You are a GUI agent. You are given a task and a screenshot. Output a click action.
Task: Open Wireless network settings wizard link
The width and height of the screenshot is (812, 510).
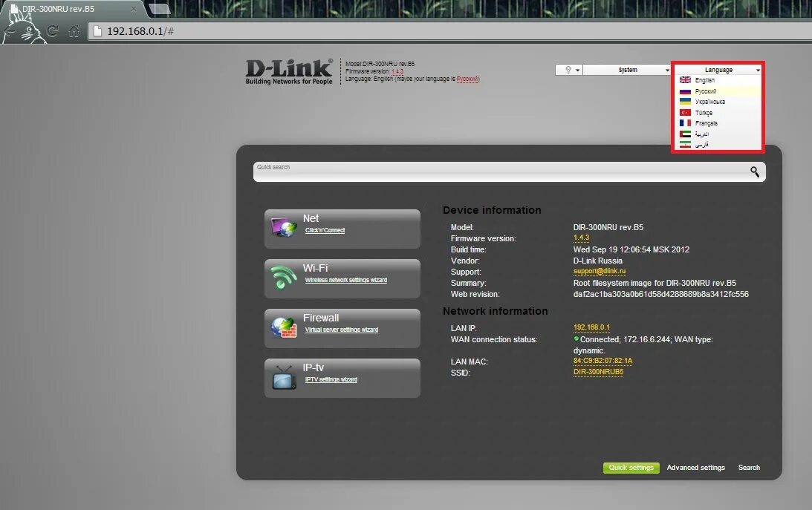tap(346, 281)
